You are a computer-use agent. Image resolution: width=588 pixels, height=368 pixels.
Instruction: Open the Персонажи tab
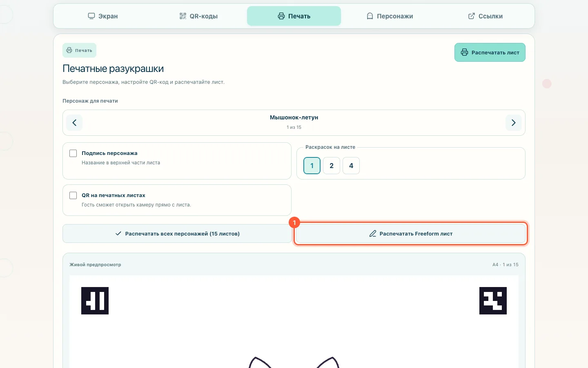(390, 16)
